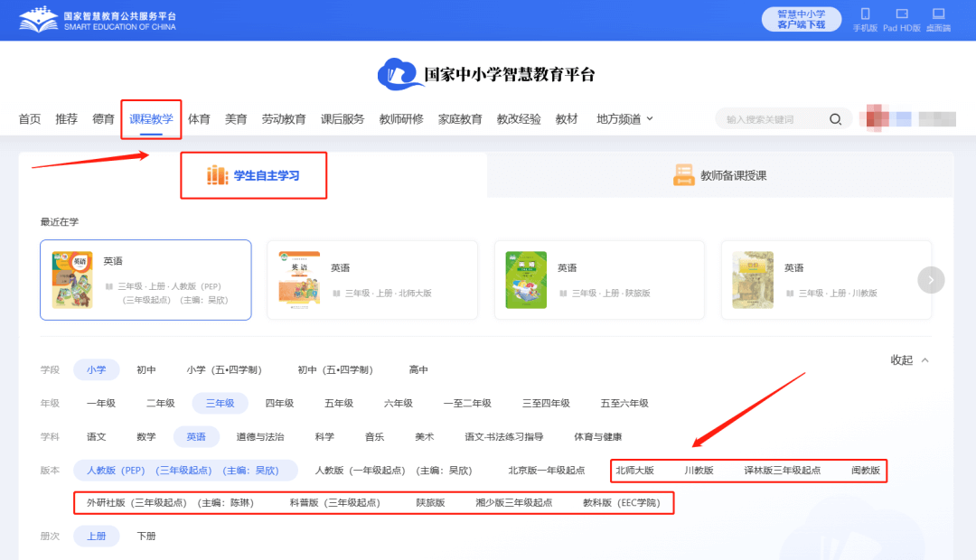Show next recent textbooks with right arrow
Screen dimensions: 976x560
[x=931, y=280]
